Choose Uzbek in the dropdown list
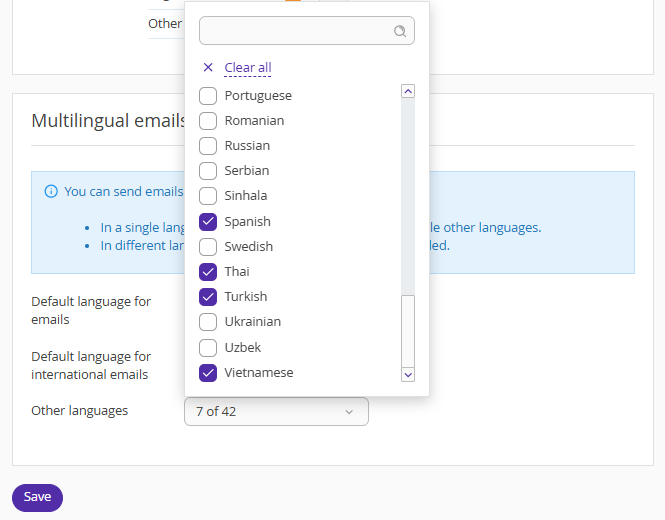The image size is (665, 520). click(208, 348)
